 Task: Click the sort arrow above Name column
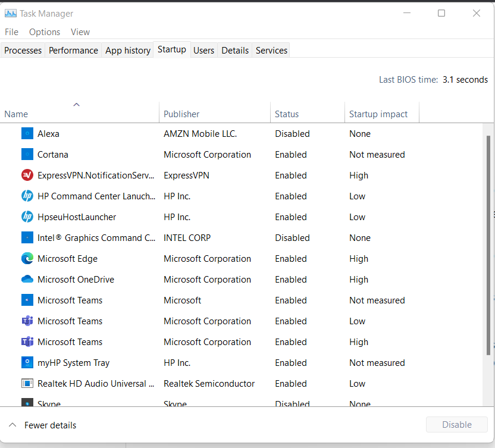[x=76, y=105]
